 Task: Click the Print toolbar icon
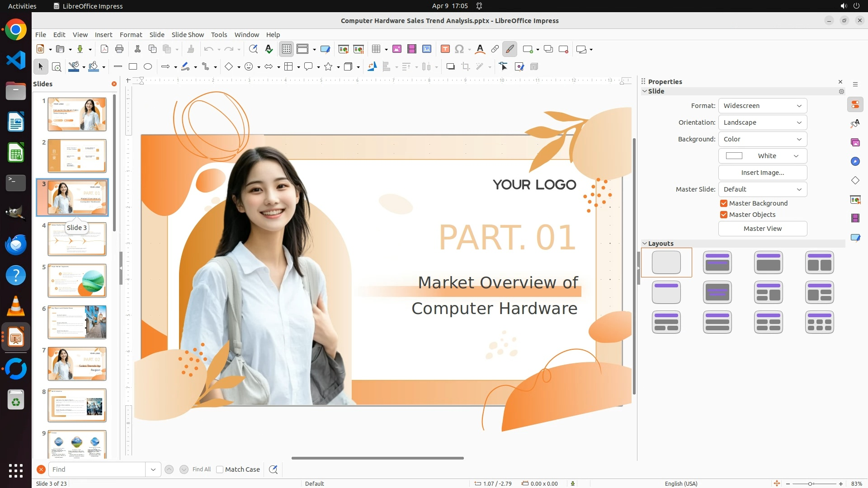coord(119,49)
